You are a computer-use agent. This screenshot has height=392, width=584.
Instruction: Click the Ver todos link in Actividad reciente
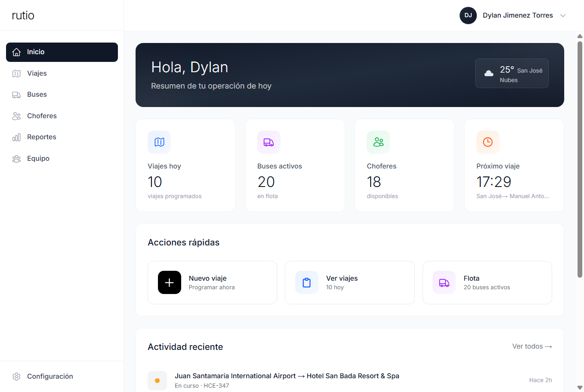point(532,346)
